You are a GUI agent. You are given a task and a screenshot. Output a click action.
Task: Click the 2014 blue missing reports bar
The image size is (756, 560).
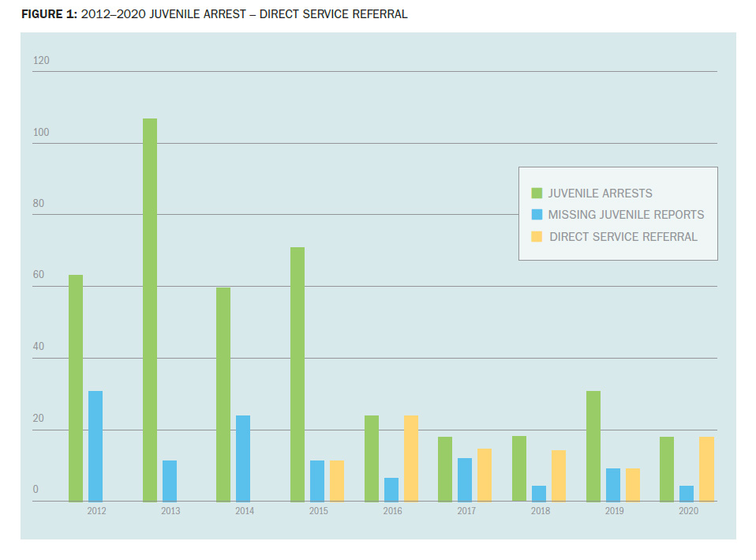pyautogui.click(x=243, y=458)
